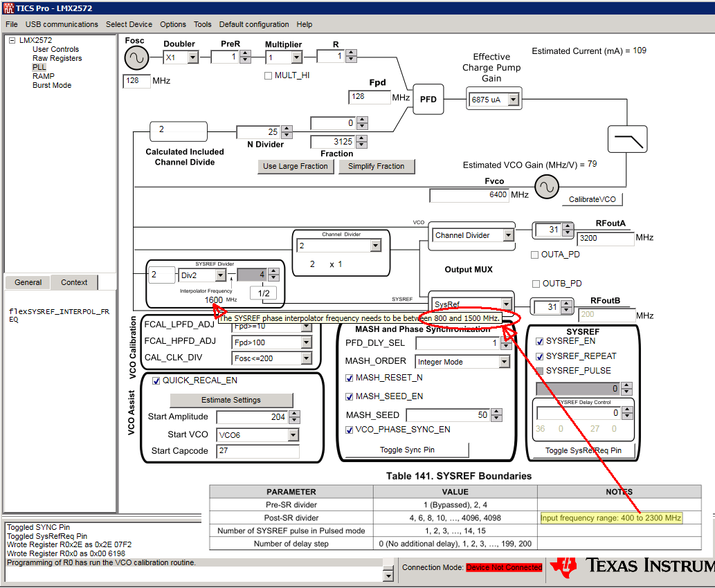715x588 pixels.
Task: Click the Simplify Fraction button
Action: point(377,167)
